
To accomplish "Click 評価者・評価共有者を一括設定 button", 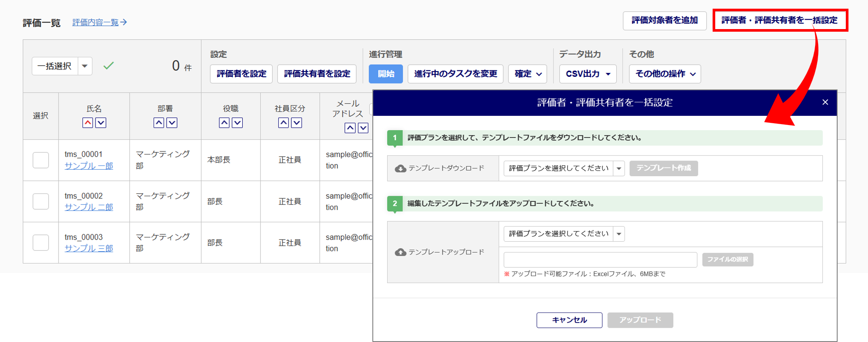I will click(780, 20).
